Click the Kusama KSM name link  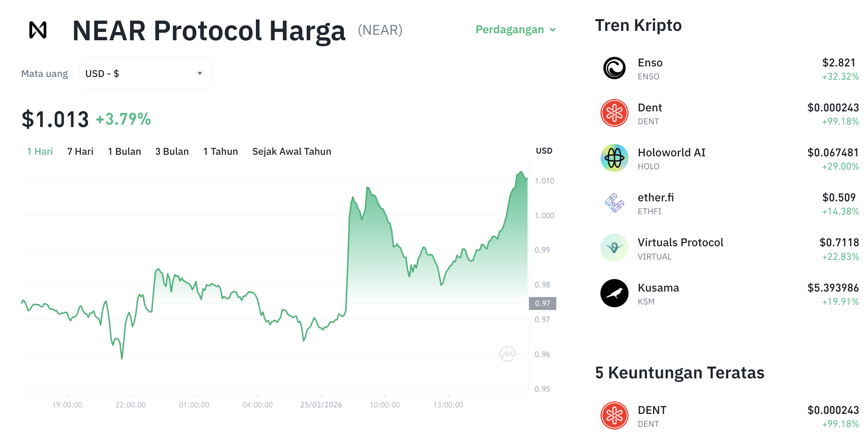pos(659,288)
